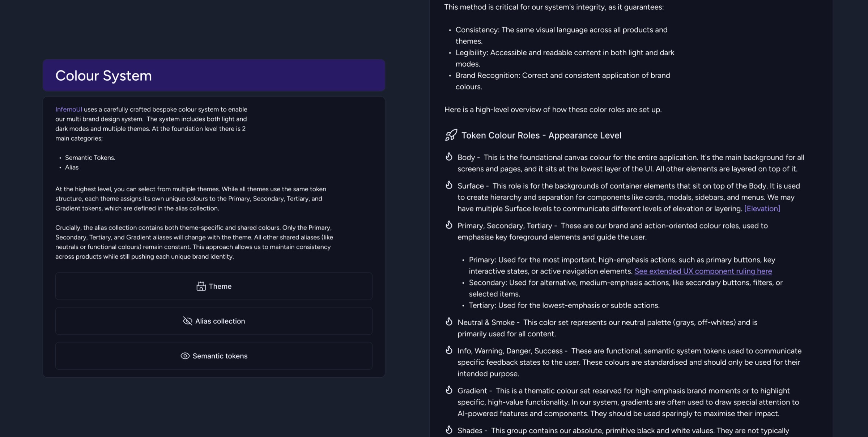
Task: Click the 'Primary: Used for the most important' bullet
Action: pos(622,266)
